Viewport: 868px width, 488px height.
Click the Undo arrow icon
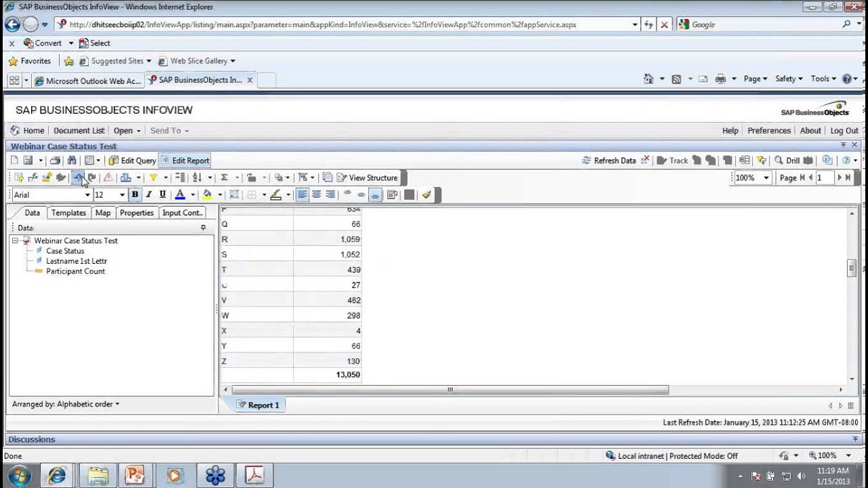[x=78, y=178]
